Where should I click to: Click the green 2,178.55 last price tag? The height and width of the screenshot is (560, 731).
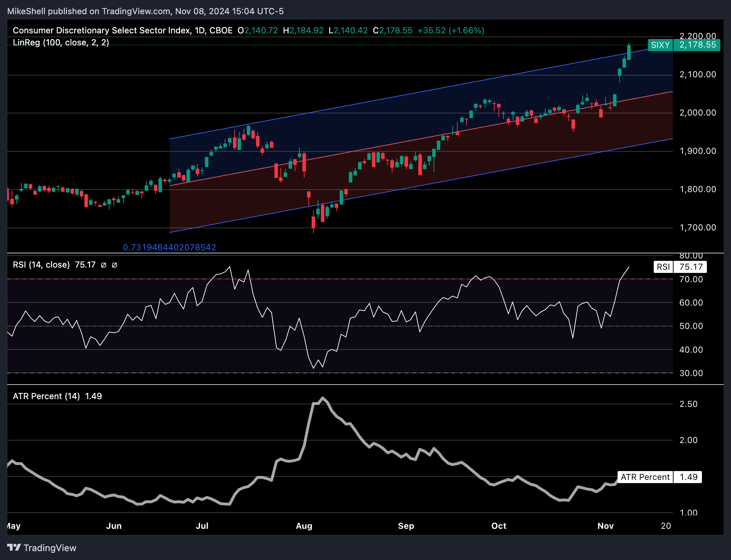click(696, 45)
